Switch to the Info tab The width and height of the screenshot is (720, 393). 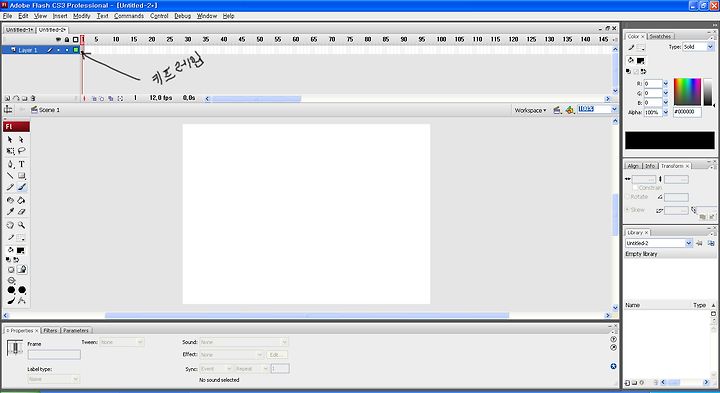[x=650, y=166]
